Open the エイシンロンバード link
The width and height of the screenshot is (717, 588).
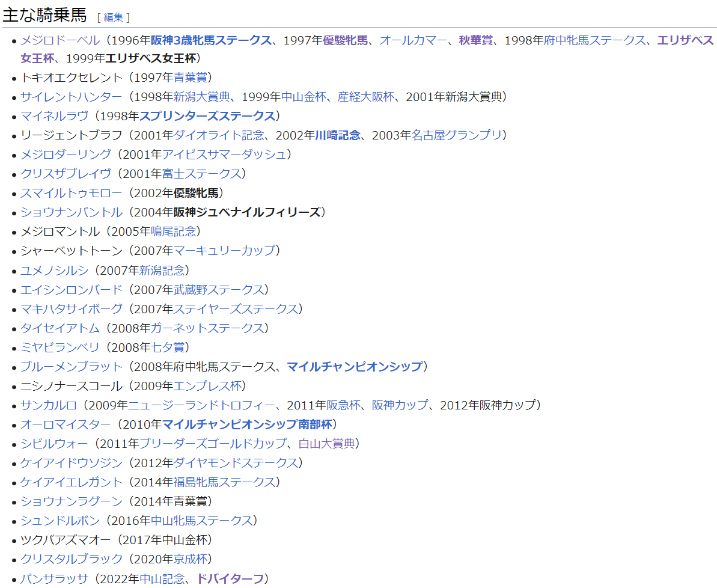[72, 290]
